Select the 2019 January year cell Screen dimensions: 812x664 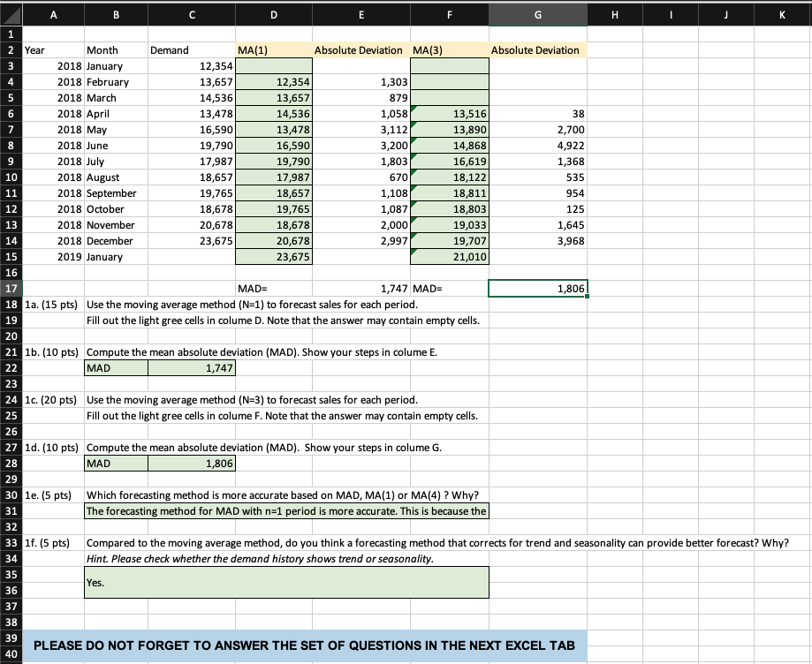pyautogui.click(x=53, y=256)
